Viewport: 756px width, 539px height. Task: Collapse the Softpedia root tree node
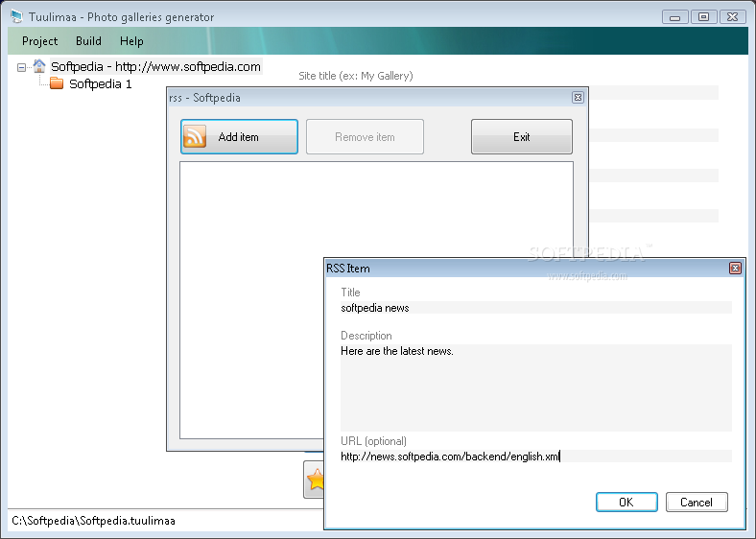(21, 67)
